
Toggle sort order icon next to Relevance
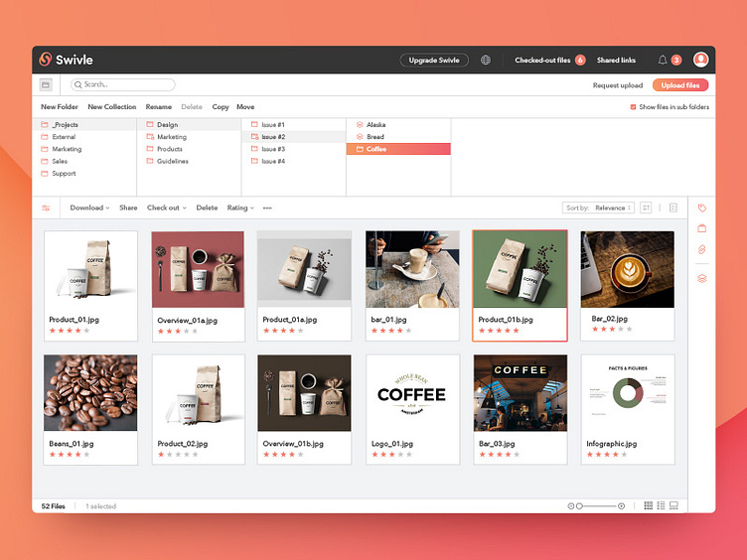point(646,208)
